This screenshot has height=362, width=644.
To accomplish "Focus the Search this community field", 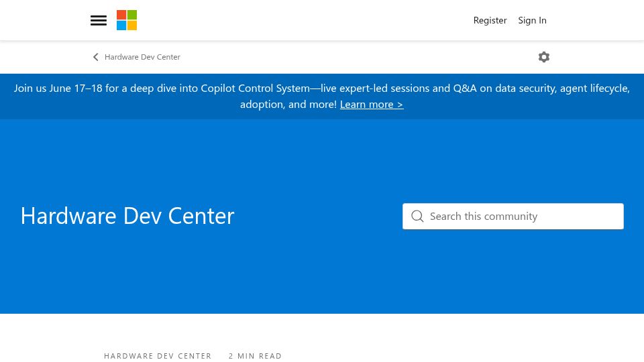I will click(x=513, y=217).
